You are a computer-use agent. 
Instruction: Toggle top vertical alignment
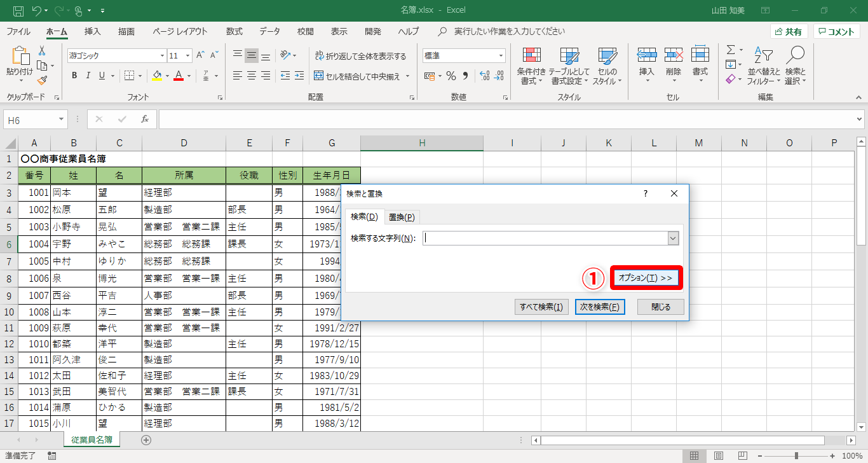(x=238, y=55)
